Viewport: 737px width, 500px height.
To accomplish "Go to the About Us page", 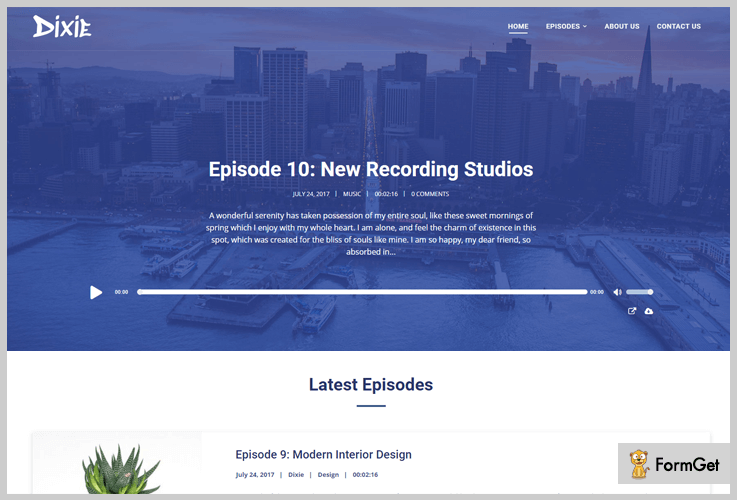I will 622,26.
